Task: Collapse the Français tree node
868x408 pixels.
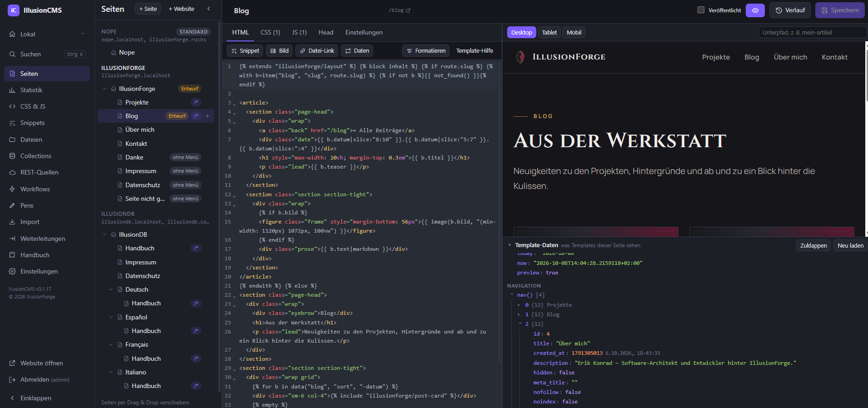Action: coord(111,344)
